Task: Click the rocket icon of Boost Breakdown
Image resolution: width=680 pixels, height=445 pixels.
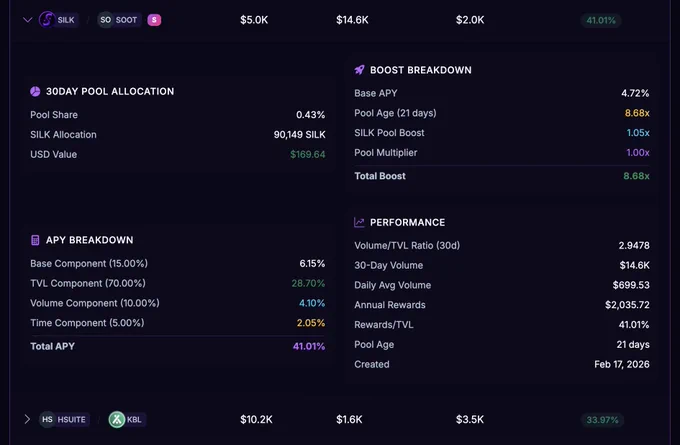Action: click(360, 70)
